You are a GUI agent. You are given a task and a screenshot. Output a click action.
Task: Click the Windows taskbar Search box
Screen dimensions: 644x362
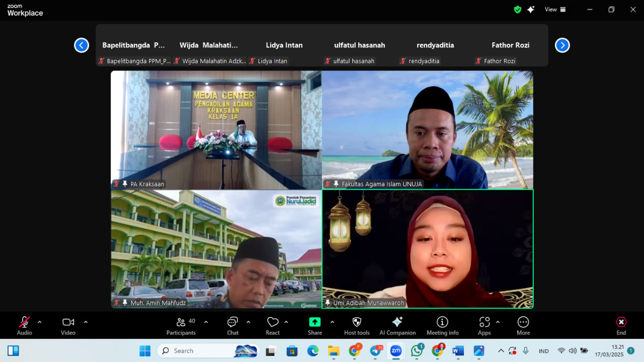(x=208, y=351)
